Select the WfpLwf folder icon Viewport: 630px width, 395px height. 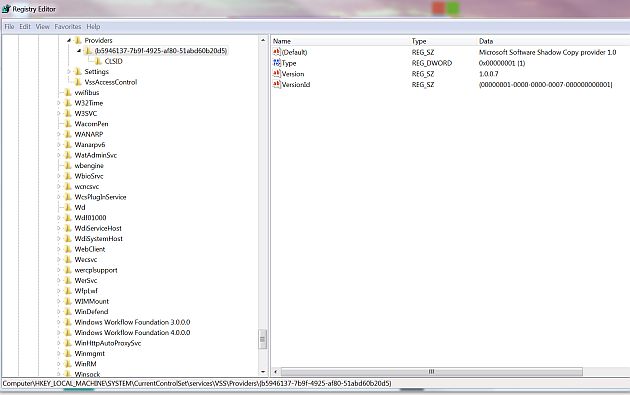68,291
